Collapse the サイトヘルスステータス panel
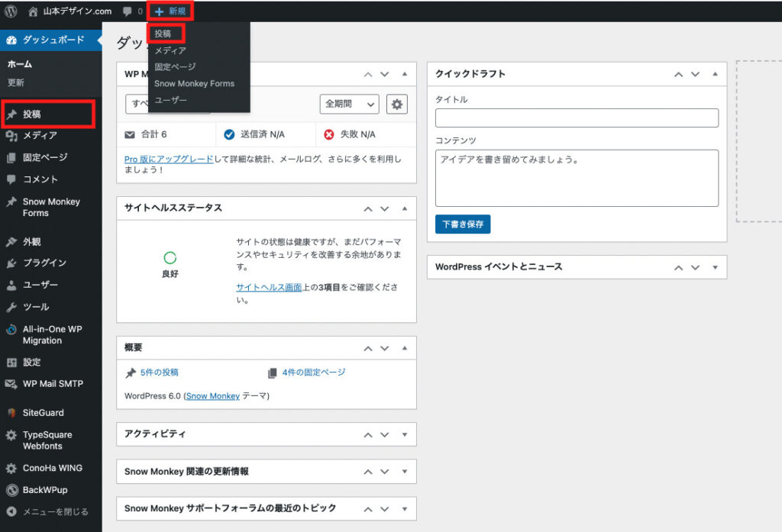This screenshot has height=532, width=782. click(405, 208)
